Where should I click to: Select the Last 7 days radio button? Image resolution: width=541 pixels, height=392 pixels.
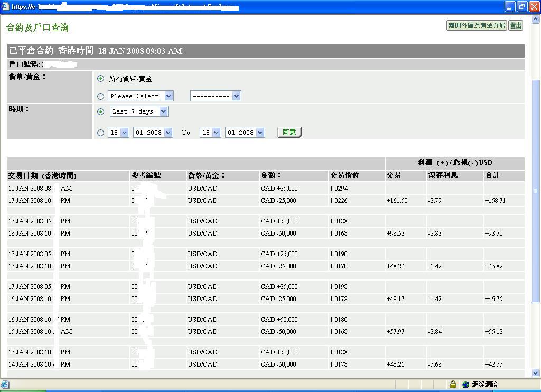100,112
